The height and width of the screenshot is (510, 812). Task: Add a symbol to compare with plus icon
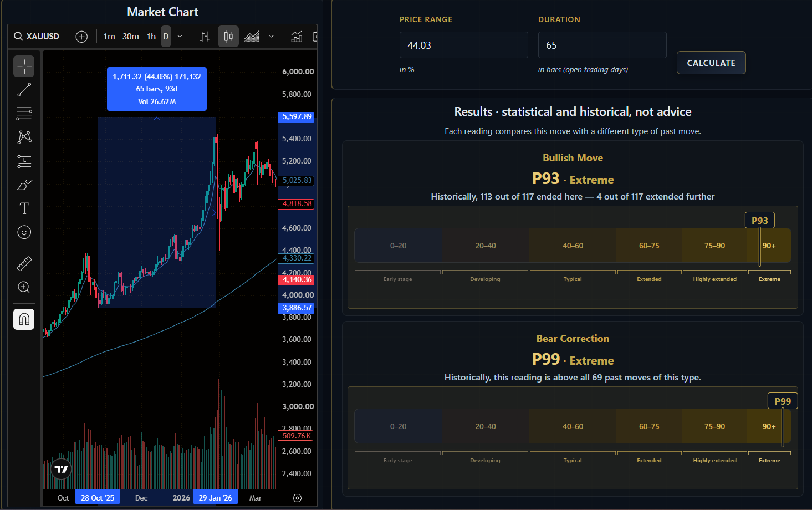tap(81, 37)
